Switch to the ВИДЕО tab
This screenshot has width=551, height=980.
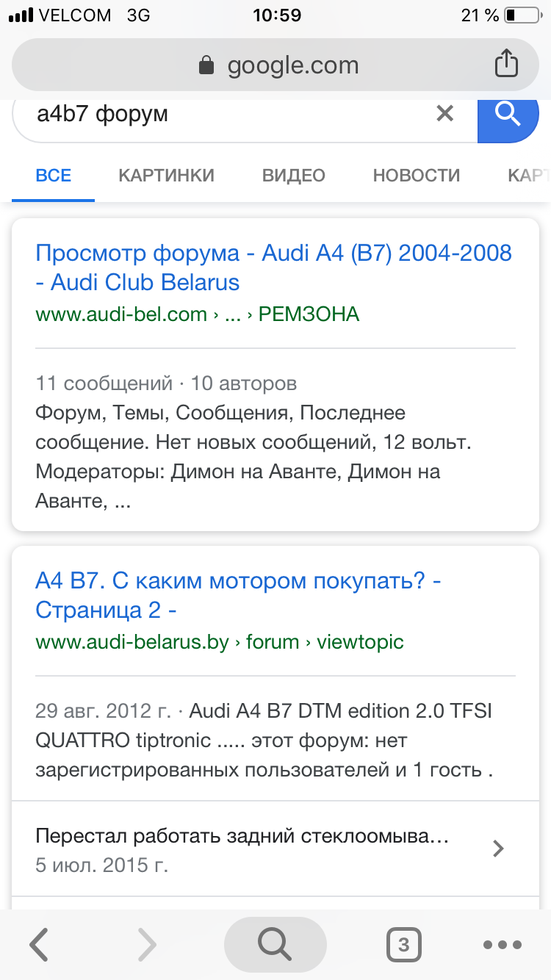[x=294, y=176]
